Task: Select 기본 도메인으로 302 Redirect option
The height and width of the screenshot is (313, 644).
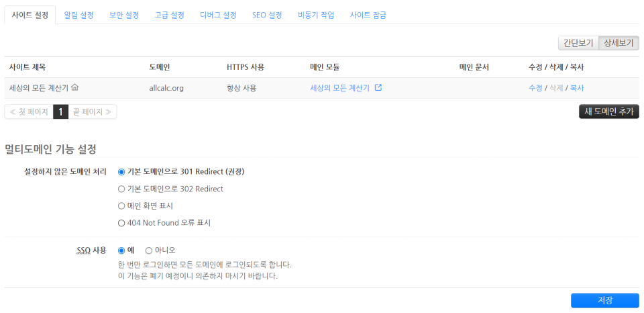Action: click(121, 189)
